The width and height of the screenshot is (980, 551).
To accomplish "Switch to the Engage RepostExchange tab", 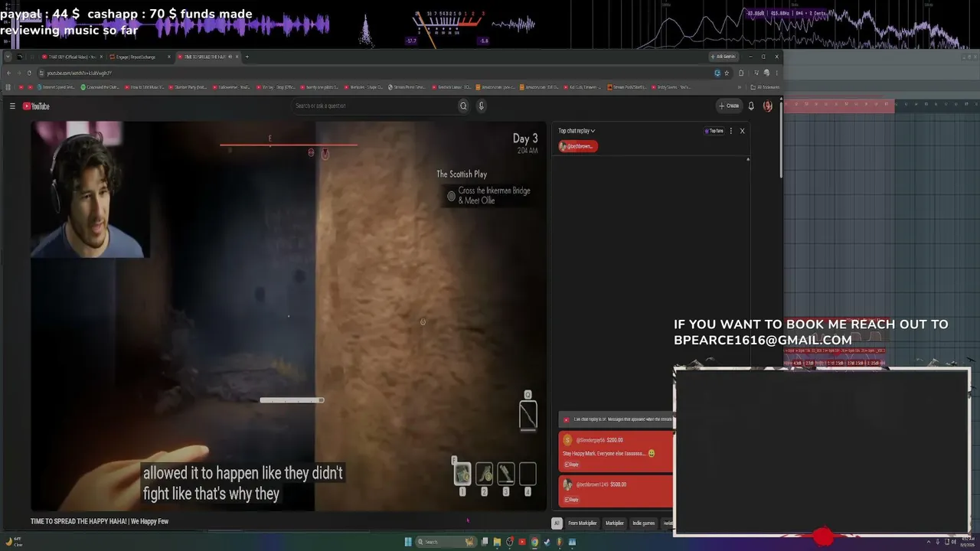I will [139, 57].
